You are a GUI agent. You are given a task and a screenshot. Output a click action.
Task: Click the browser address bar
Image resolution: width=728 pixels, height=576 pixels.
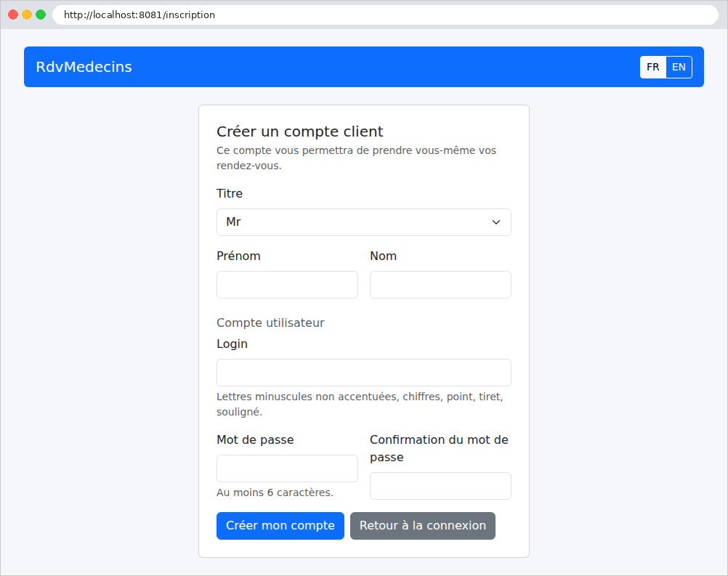(385, 15)
